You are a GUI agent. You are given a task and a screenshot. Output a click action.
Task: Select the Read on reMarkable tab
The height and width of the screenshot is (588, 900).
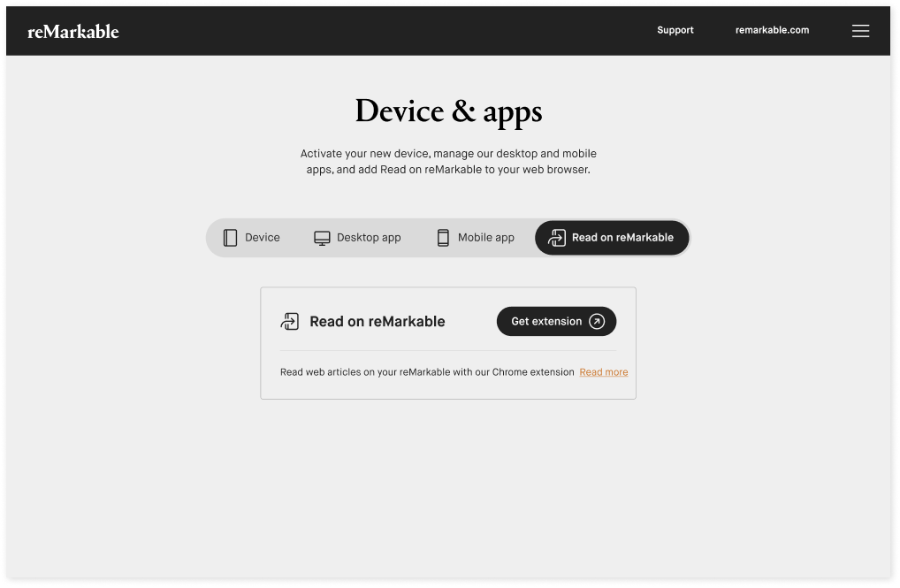611,237
